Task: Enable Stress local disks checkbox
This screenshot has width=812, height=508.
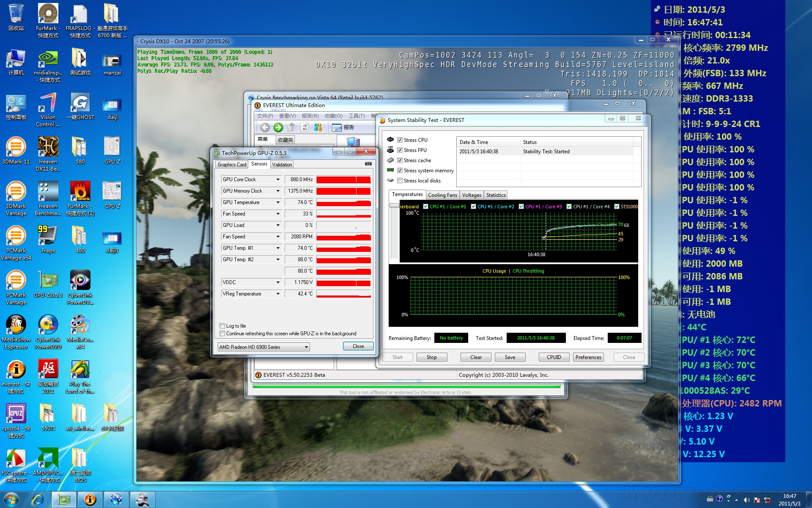Action: 400,181
